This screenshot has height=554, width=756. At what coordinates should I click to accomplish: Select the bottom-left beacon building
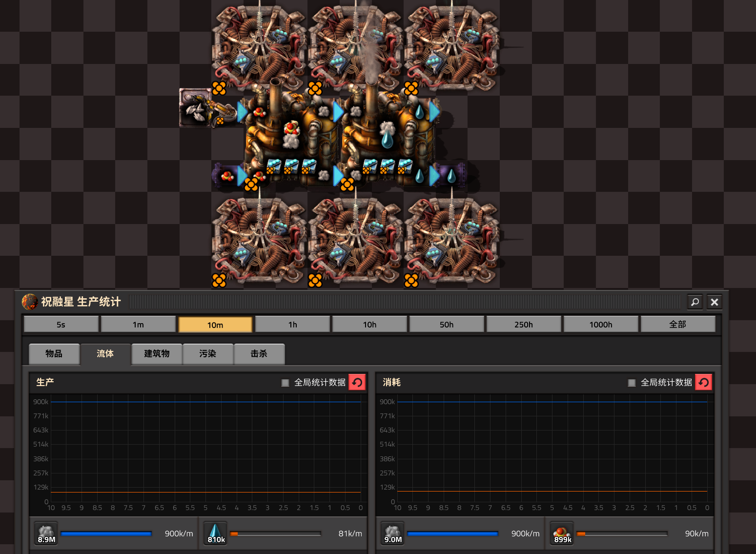coord(259,240)
